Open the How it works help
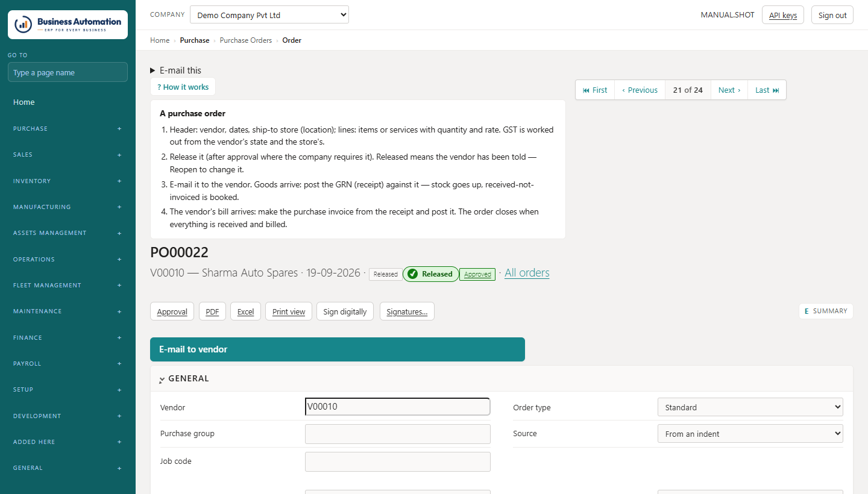 [183, 87]
